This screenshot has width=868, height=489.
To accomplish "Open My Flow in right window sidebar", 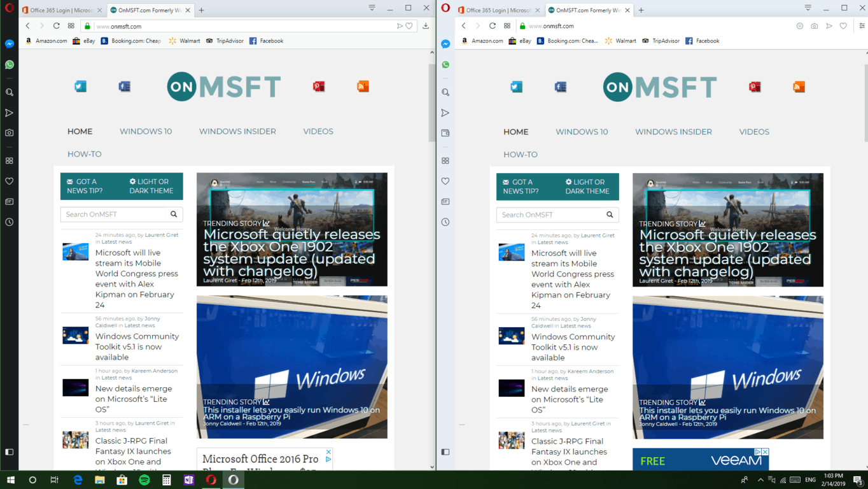I will click(445, 113).
